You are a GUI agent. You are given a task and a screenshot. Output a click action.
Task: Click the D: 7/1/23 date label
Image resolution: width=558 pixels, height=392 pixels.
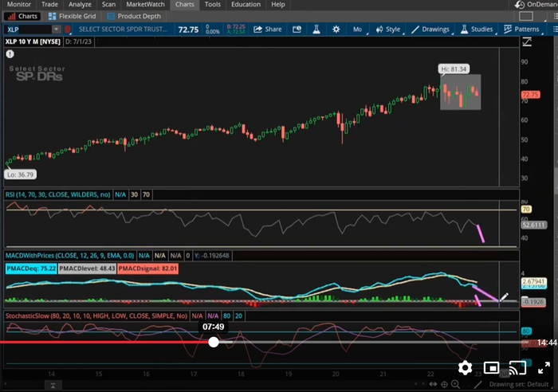point(79,41)
